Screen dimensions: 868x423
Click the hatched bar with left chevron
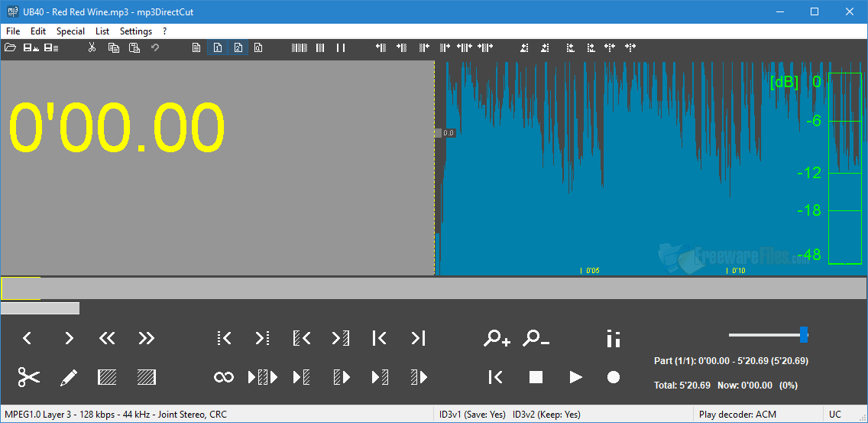[x=302, y=338]
